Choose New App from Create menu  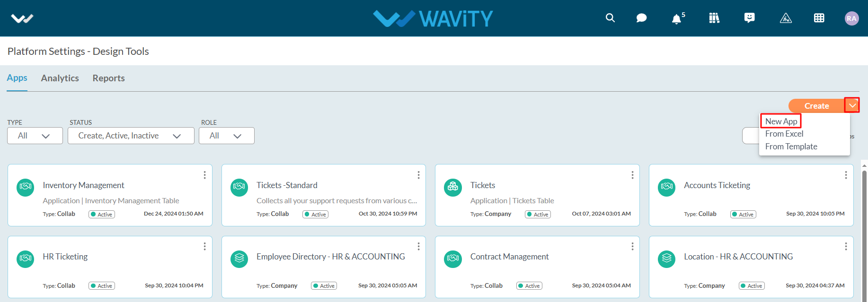coord(781,121)
